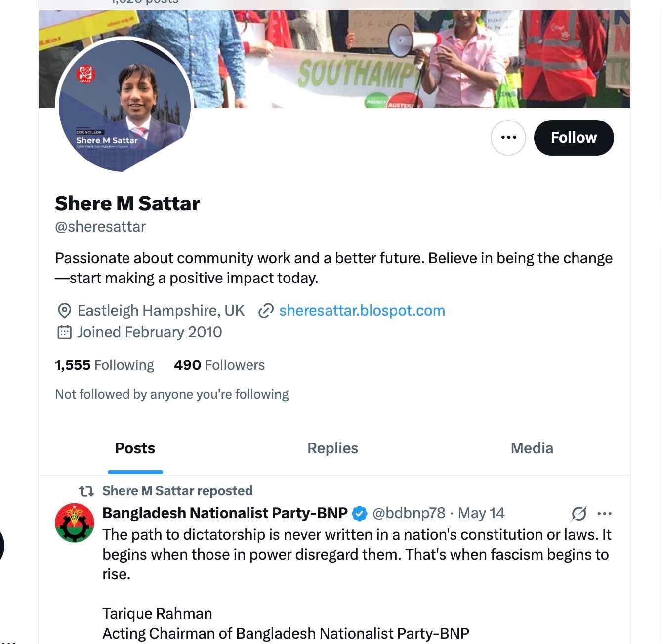
Task: Open the reposted post's more menu
Action: [x=604, y=514]
